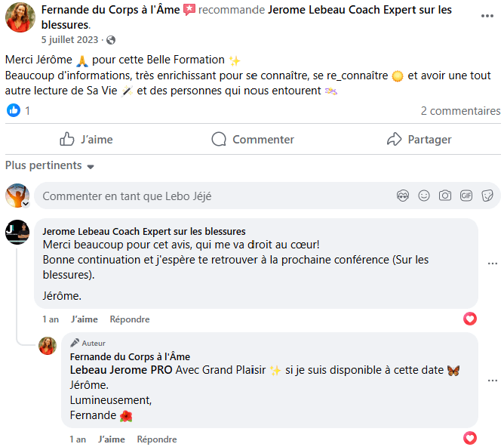Open the GIF picker in comment box
Image resolution: width=504 pixels, height=447 pixels.
click(x=466, y=196)
